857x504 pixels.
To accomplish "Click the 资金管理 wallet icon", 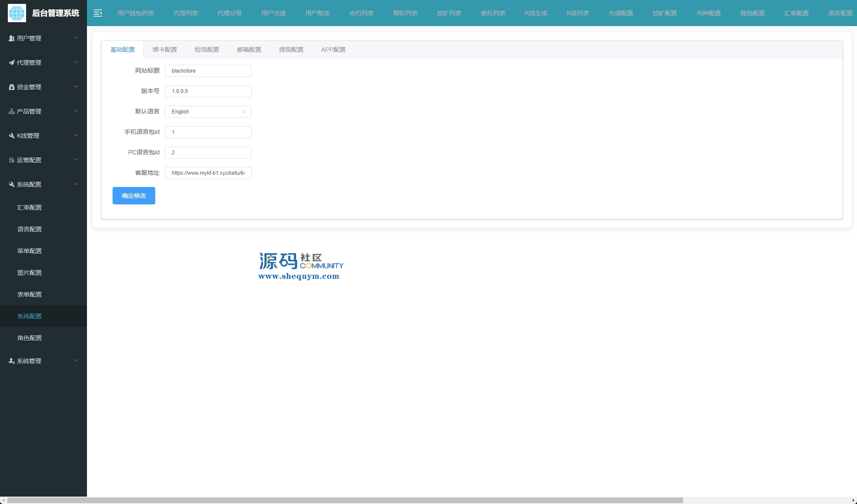I will 12,87.
